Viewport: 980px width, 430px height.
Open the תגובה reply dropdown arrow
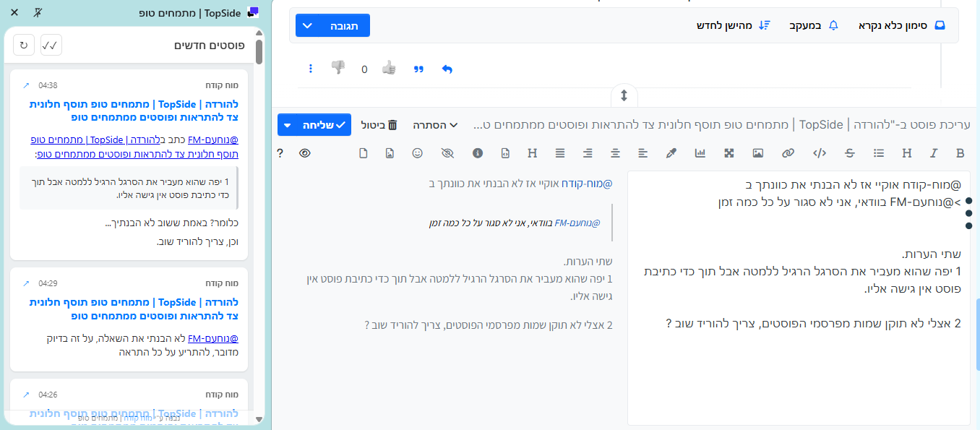pos(307,25)
